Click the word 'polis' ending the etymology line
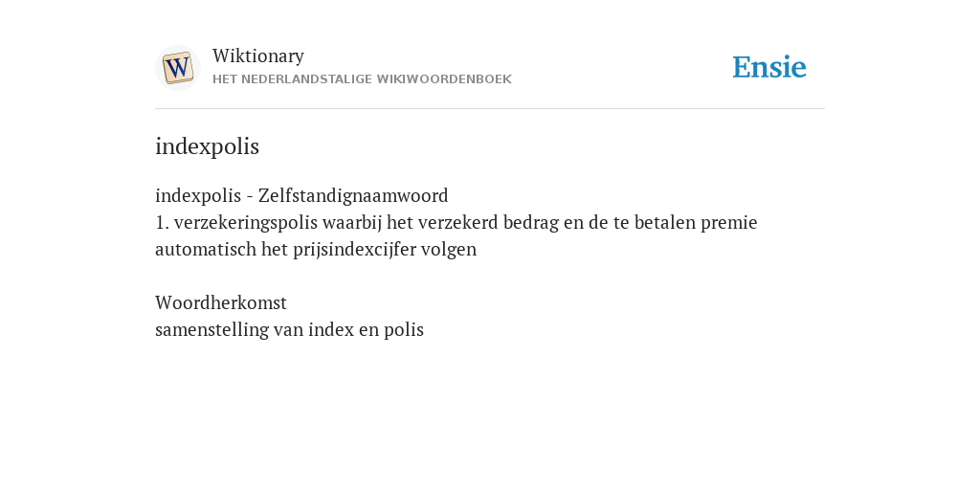 404,329
